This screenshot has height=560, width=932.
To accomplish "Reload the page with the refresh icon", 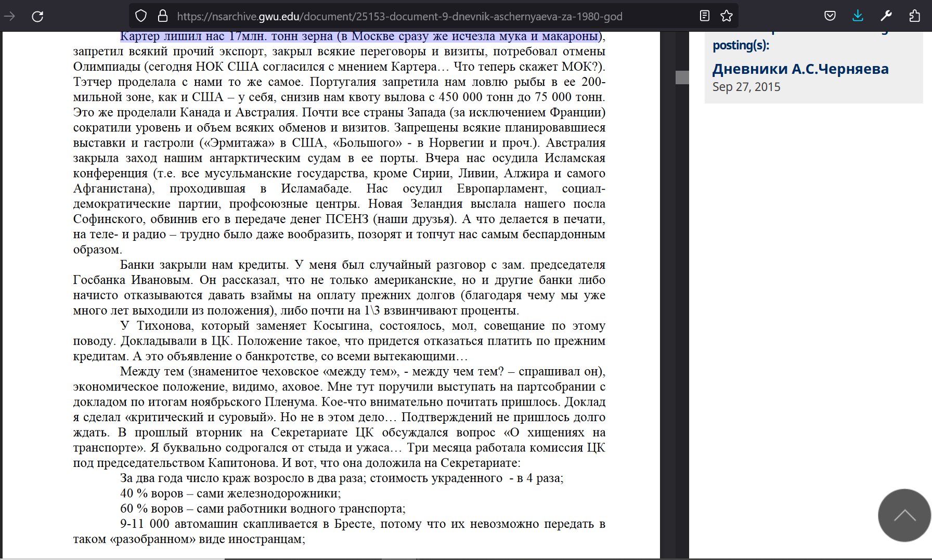I will click(x=37, y=16).
